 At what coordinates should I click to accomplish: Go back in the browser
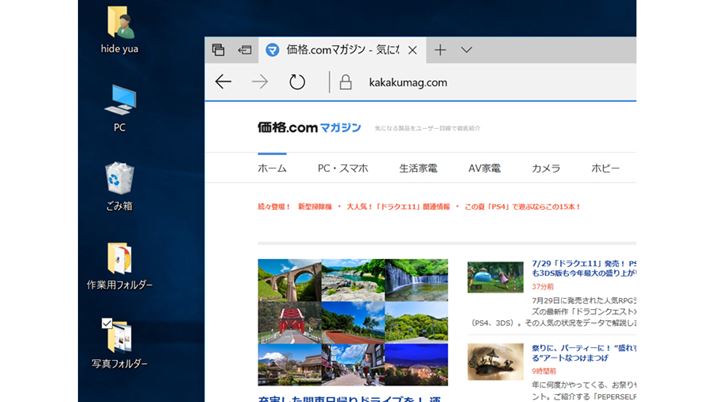point(223,82)
